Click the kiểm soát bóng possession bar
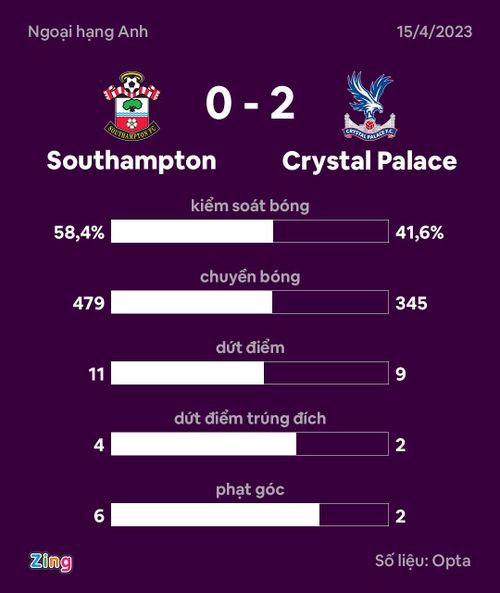 [x=250, y=231]
